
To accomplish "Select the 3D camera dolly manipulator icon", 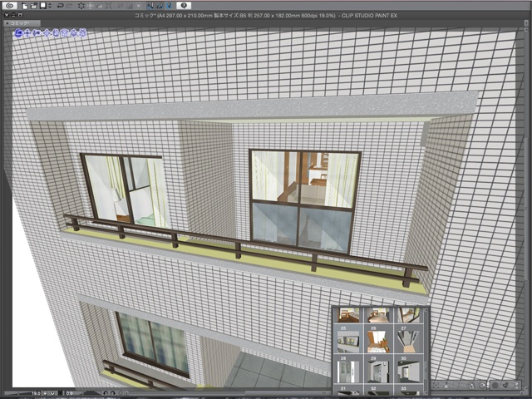I will (x=37, y=33).
